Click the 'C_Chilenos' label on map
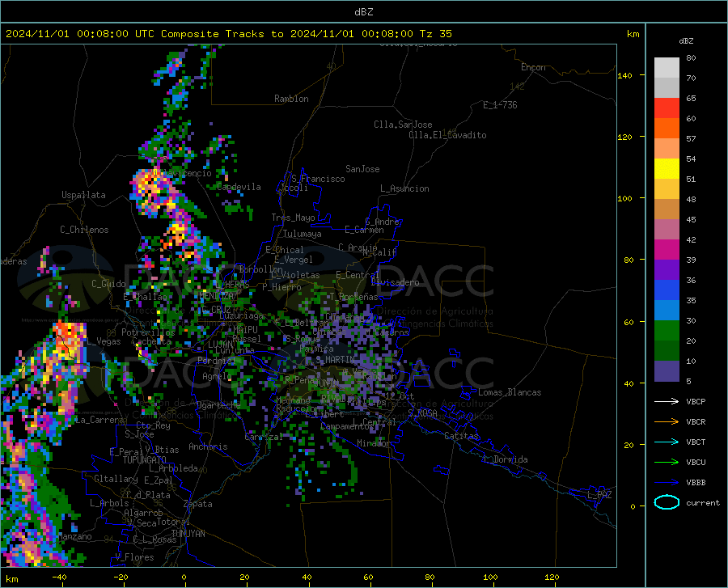The width and height of the screenshot is (728, 588). coord(84,230)
